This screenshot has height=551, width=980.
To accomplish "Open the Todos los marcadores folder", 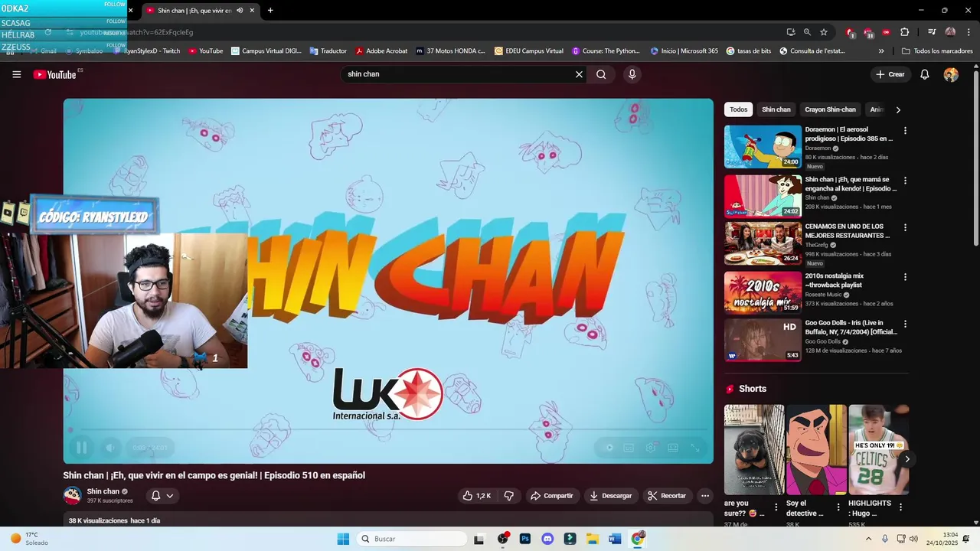I will (937, 51).
